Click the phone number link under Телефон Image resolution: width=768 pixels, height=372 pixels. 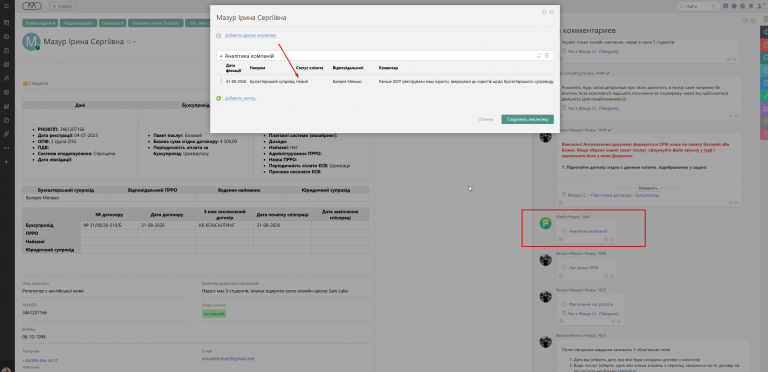(x=40, y=360)
